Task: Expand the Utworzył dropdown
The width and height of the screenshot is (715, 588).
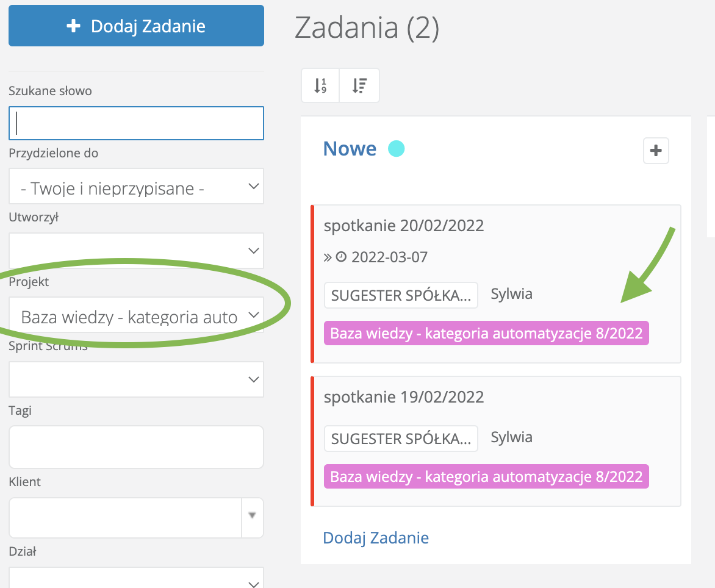Action: [x=136, y=251]
